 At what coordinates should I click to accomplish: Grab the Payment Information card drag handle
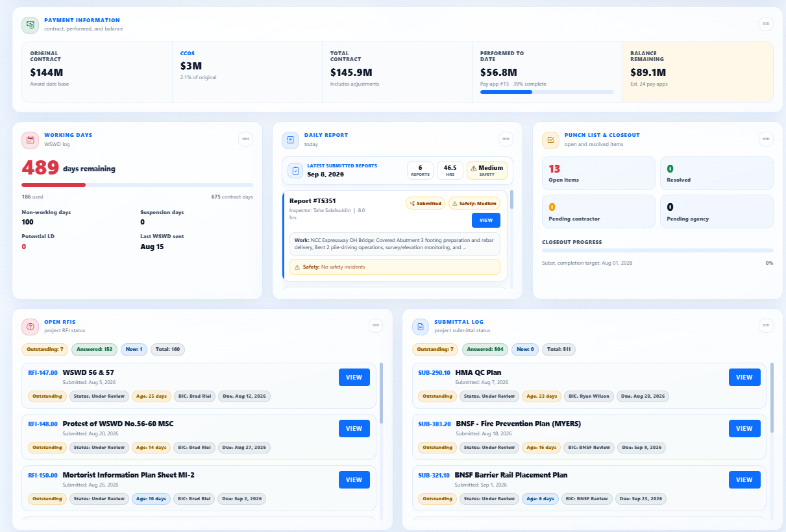click(x=766, y=24)
